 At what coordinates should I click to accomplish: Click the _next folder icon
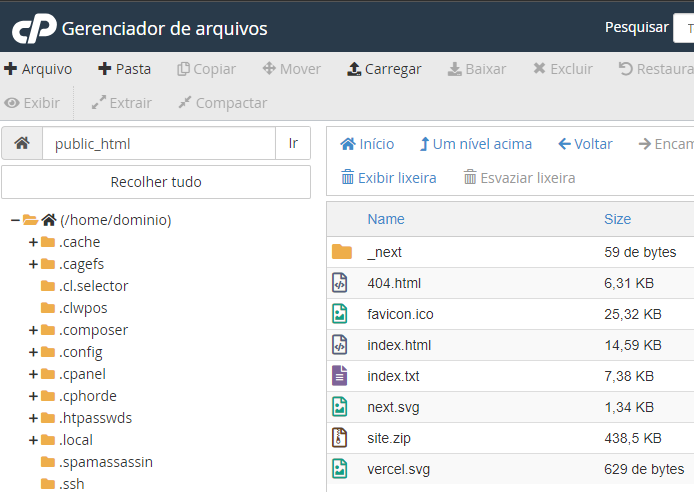point(342,252)
